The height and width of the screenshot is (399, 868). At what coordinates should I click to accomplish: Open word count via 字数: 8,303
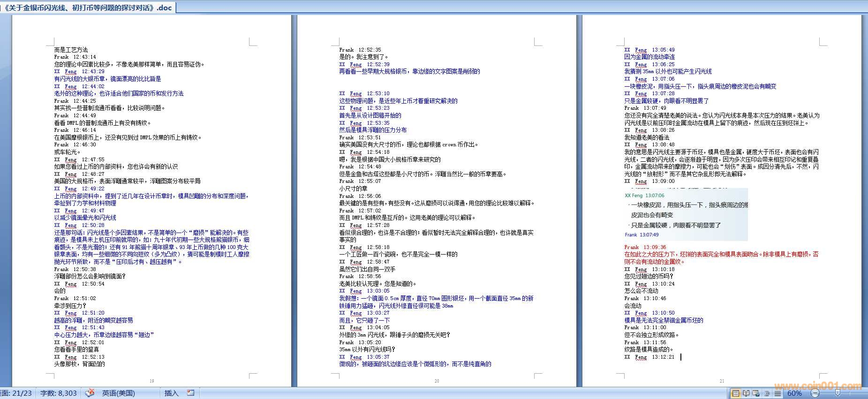tap(58, 393)
